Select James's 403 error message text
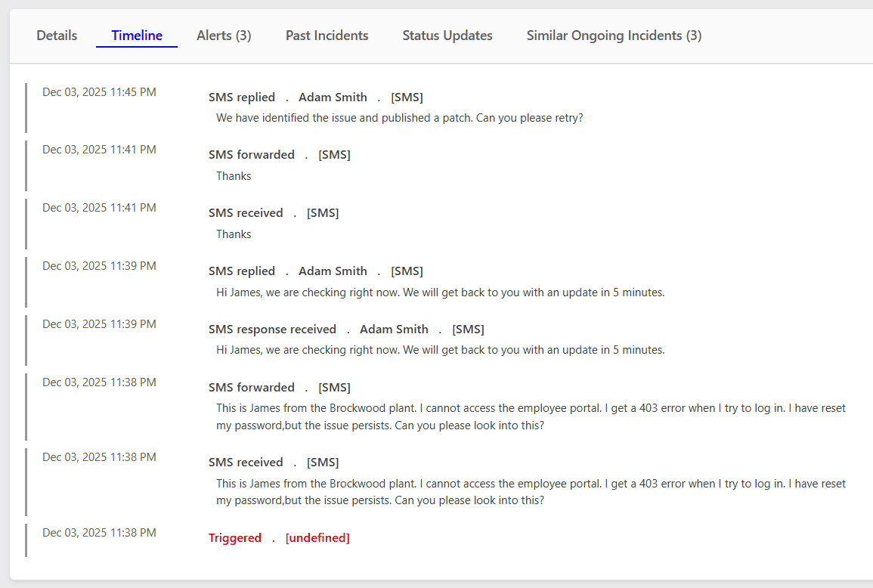Screen dimensions: 873x588 [x=529, y=491]
